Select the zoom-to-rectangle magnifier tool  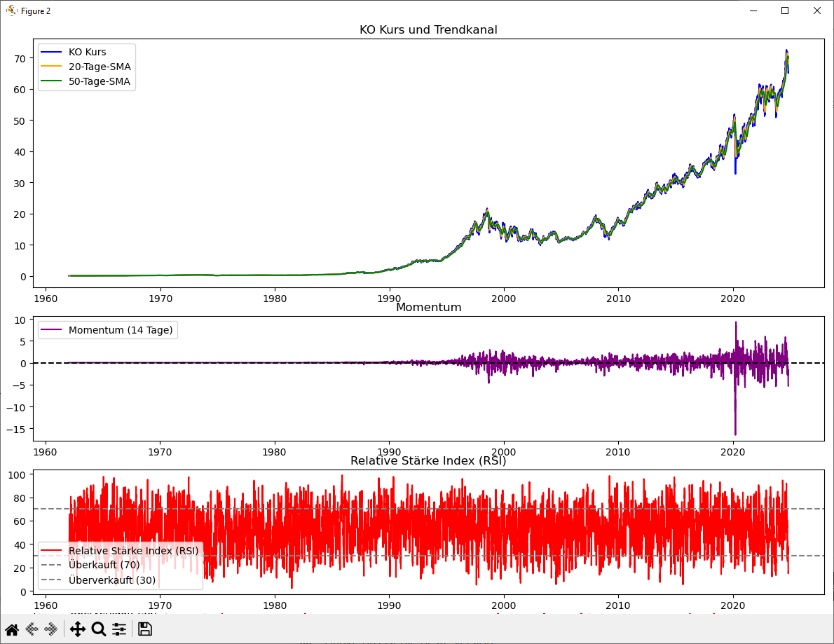pos(99,629)
